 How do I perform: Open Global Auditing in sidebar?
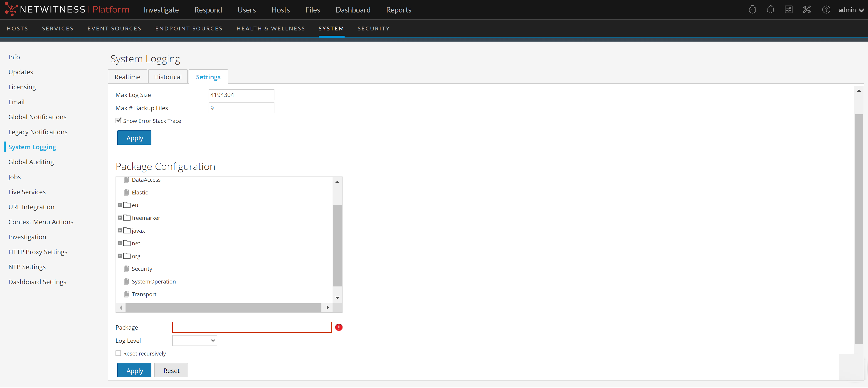pyautogui.click(x=31, y=162)
